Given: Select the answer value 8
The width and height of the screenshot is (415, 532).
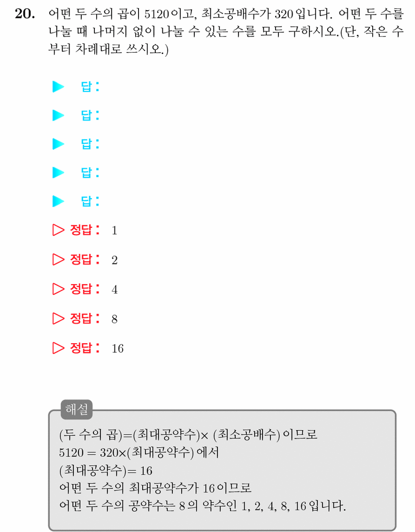Looking at the screenshot, I should point(115,319).
